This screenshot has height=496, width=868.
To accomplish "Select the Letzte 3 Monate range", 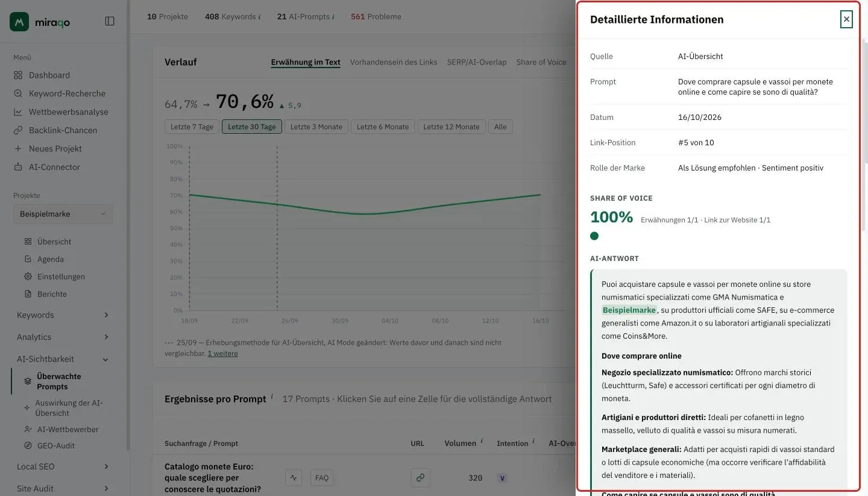I will (x=316, y=127).
